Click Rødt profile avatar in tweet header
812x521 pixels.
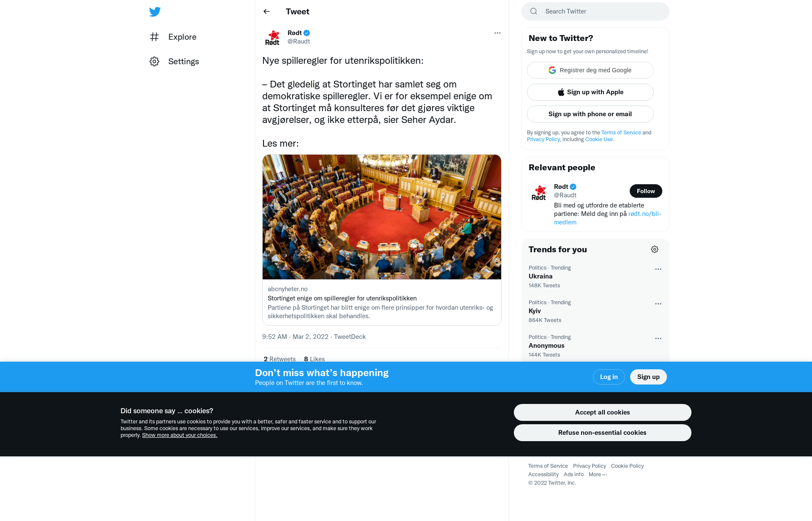tap(272, 37)
